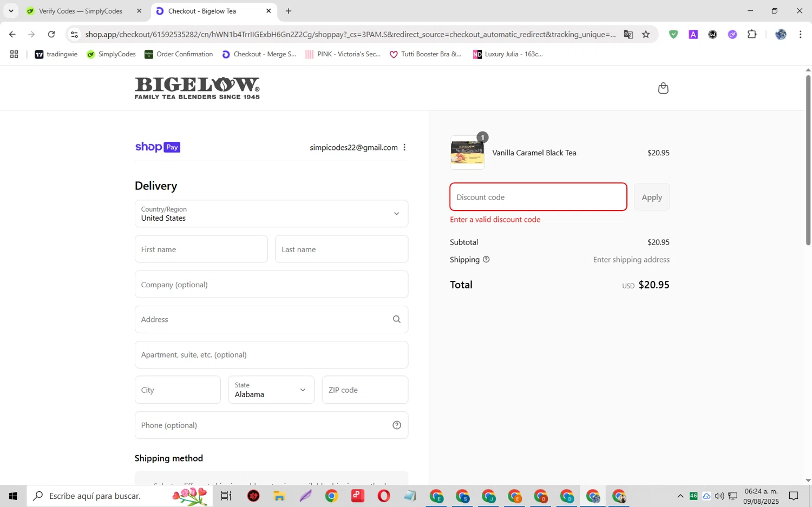Click the First name field
Image resolution: width=812 pixels, height=507 pixels.
tap(201, 249)
